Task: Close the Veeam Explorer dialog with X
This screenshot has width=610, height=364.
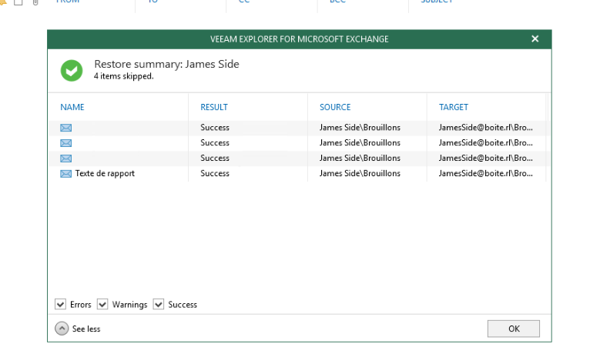Action: pos(535,39)
